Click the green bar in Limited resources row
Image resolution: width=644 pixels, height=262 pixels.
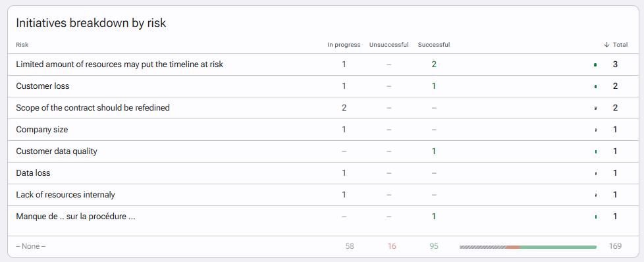[x=595, y=65]
